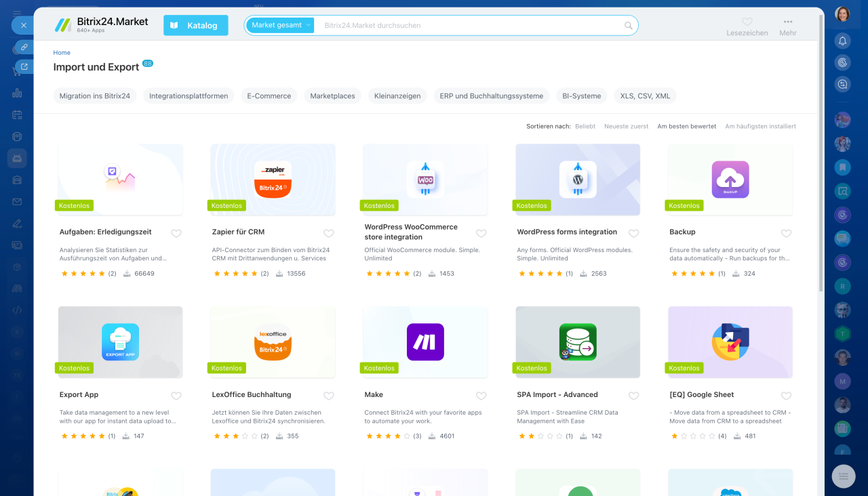Screen dimensions: 868x496
Task: Open the Backup app thumbnail
Action: [730, 180]
